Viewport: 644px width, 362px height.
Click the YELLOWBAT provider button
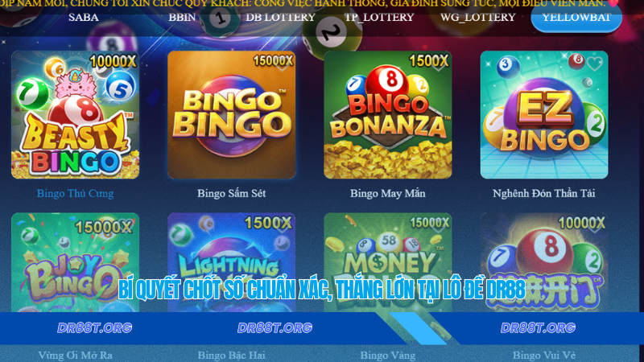click(x=576, y=18)
